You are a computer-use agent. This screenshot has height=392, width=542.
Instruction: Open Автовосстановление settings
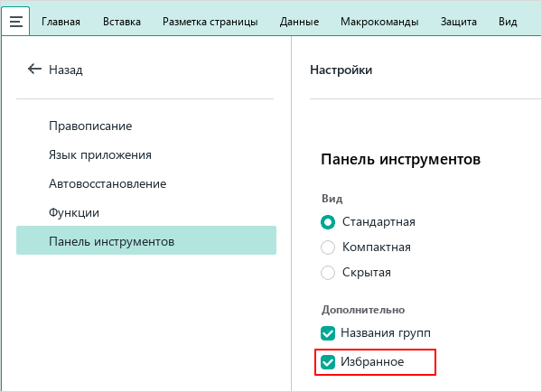(107, 183)
